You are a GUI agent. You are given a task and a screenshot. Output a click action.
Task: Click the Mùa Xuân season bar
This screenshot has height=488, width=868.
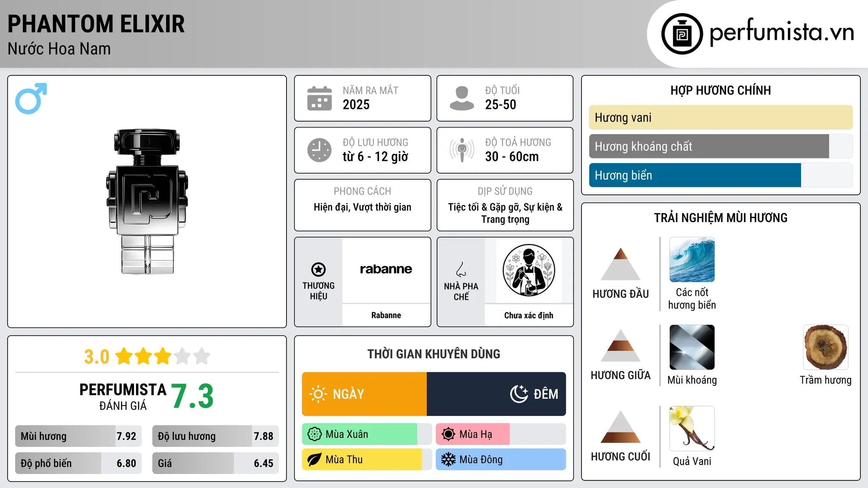[367, 434]
